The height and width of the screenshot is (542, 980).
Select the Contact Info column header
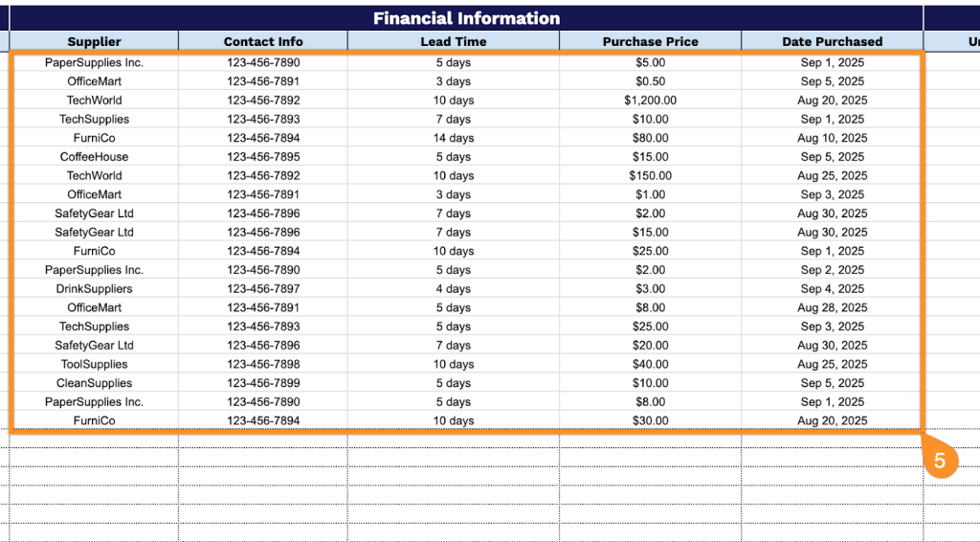[263, 41]
